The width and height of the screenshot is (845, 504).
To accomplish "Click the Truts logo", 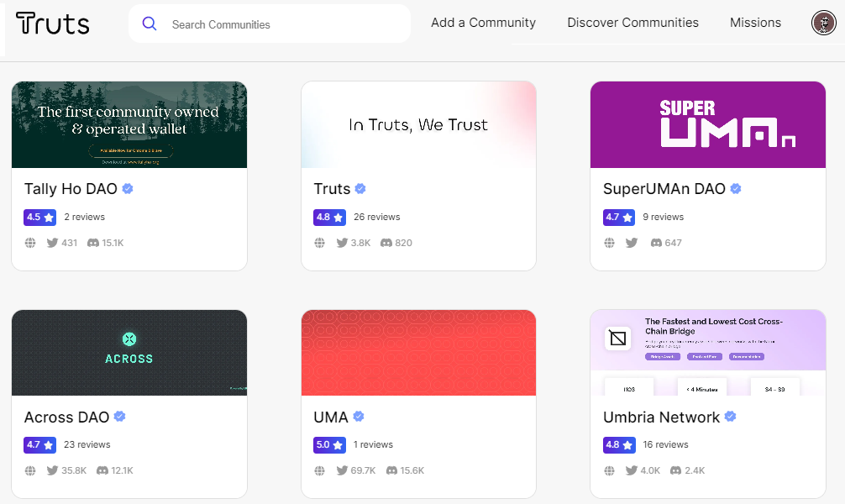I will click(52, 24).
